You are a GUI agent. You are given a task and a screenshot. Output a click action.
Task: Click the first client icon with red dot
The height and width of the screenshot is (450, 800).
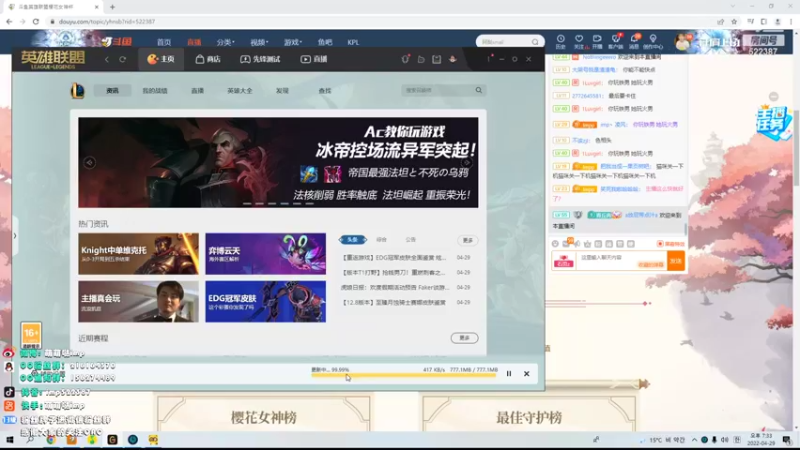point(405,59)
